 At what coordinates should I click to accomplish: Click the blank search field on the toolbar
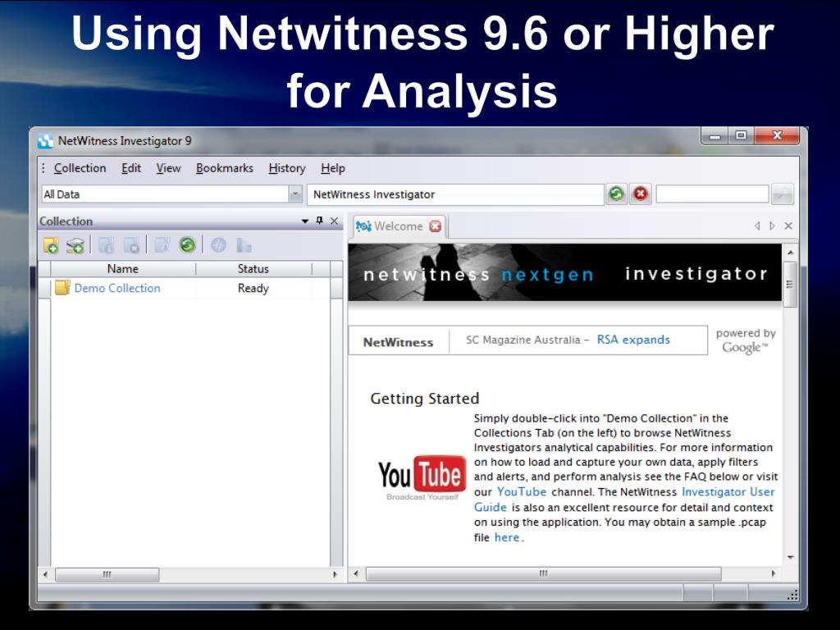coord(713,194)
